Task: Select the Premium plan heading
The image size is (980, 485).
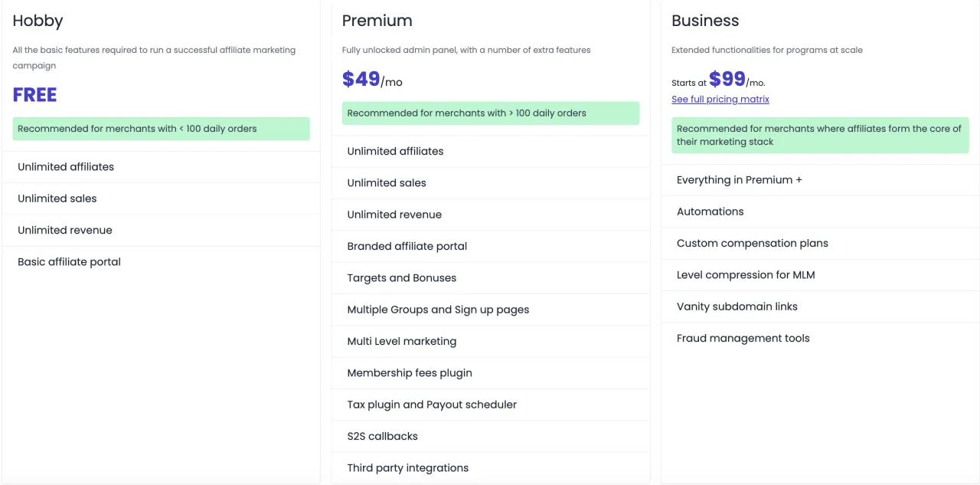Action: pos(377,21)
